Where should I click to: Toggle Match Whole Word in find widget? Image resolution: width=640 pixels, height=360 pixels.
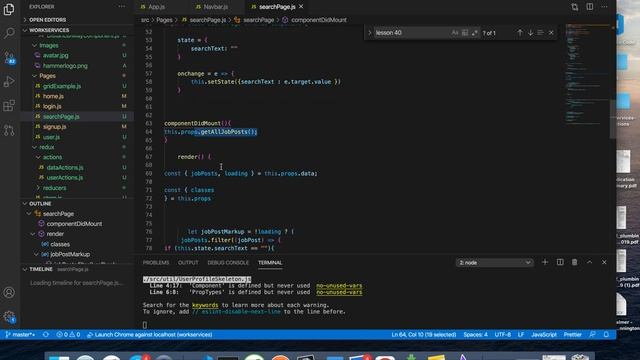point(465,33)
